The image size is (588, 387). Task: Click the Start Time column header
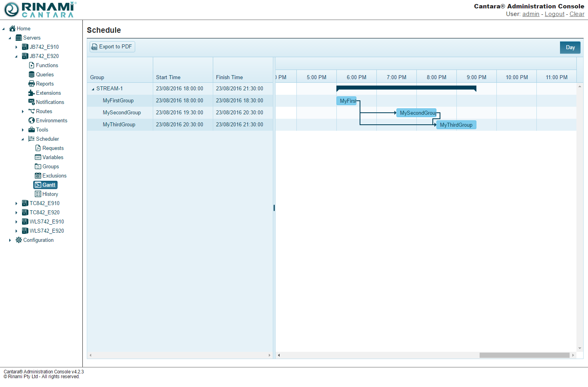click(168, 77)
